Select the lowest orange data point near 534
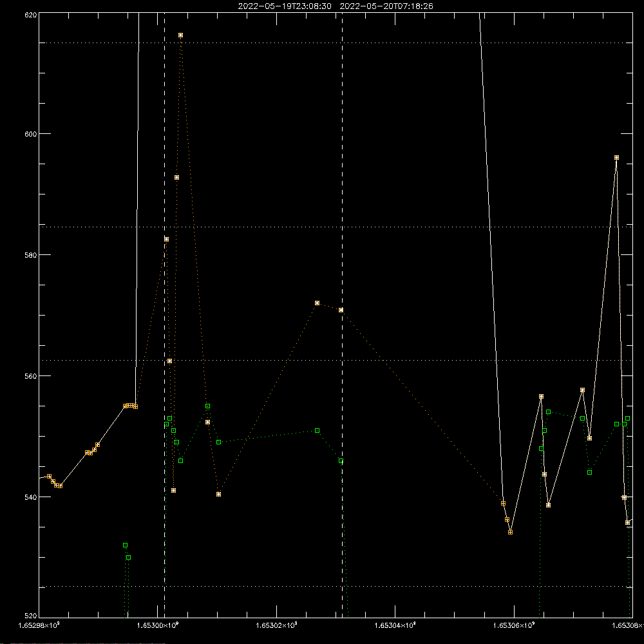 tap(511, 532)
